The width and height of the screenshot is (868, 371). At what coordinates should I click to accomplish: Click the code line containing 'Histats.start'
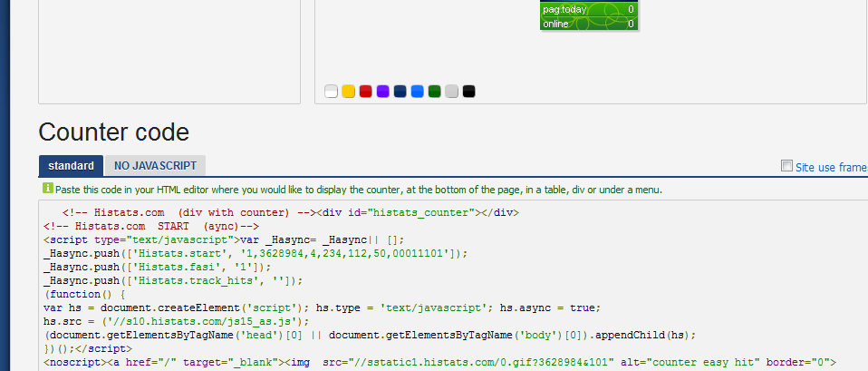256,253
